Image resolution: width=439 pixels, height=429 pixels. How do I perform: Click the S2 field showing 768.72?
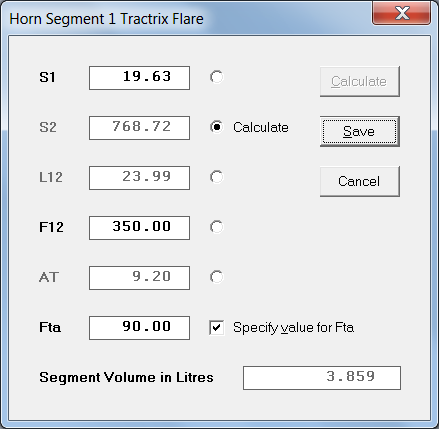point(139,128)
